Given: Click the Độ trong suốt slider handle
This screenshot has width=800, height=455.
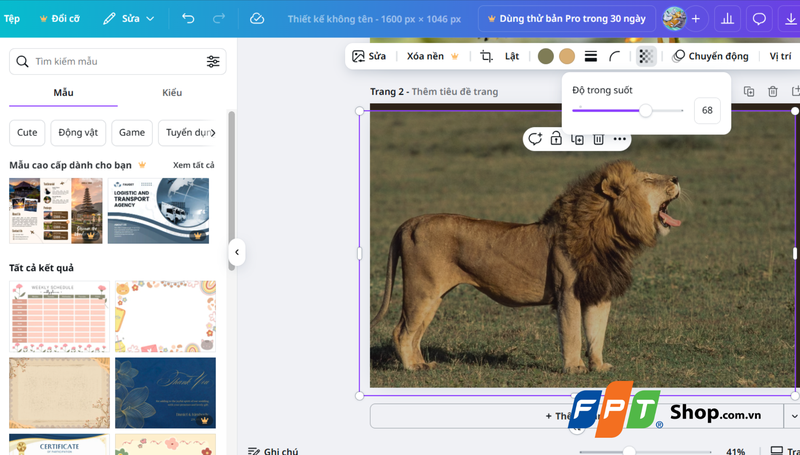Looking at the screenshot, I should point(646,110).
